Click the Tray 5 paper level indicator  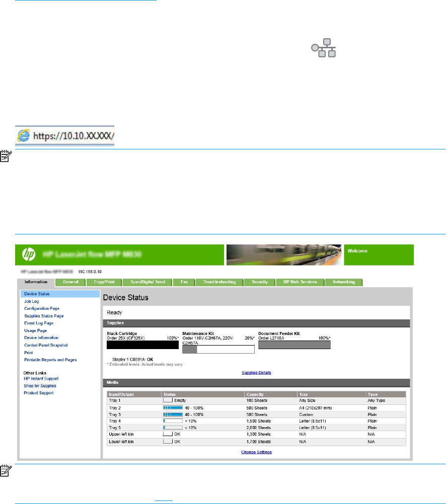[173, 428]
